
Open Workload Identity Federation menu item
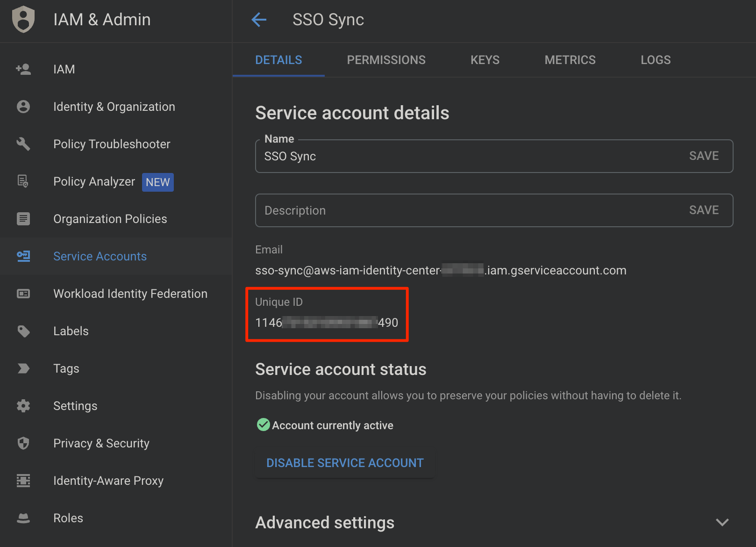point(116,294)
